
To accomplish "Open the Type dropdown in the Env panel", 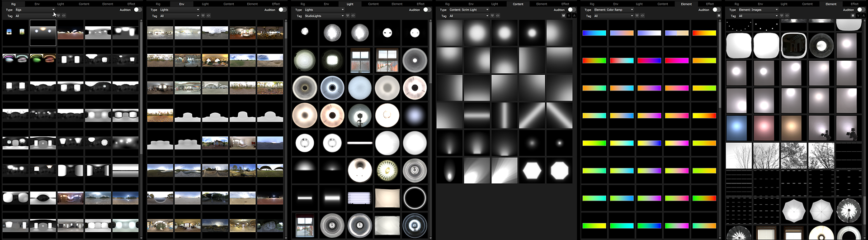I will pos(179,10).
